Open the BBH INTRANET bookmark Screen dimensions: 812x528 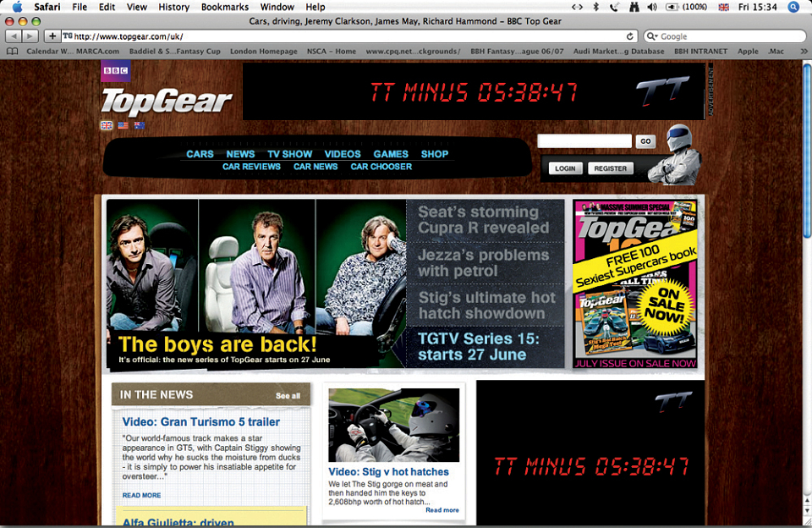click(x=700, y=52)
